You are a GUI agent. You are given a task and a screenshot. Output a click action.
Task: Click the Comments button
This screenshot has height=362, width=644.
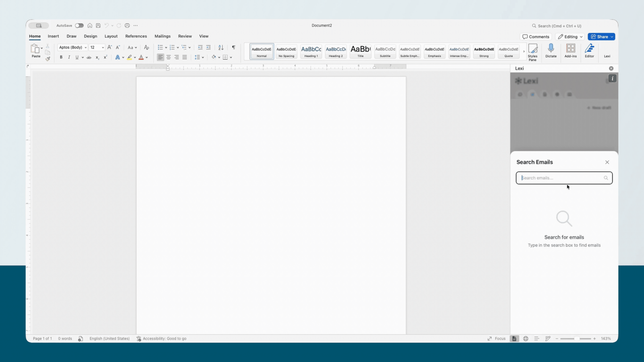pos(536,37)
